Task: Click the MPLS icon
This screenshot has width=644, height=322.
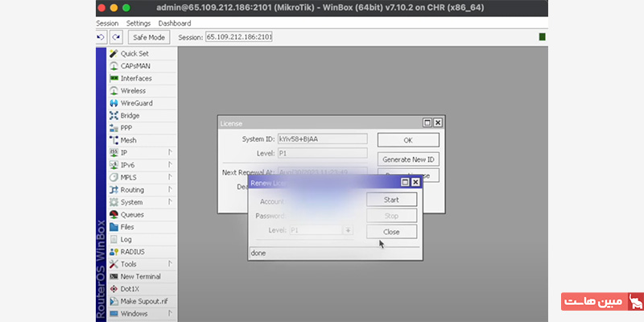Action: point(114,177)
